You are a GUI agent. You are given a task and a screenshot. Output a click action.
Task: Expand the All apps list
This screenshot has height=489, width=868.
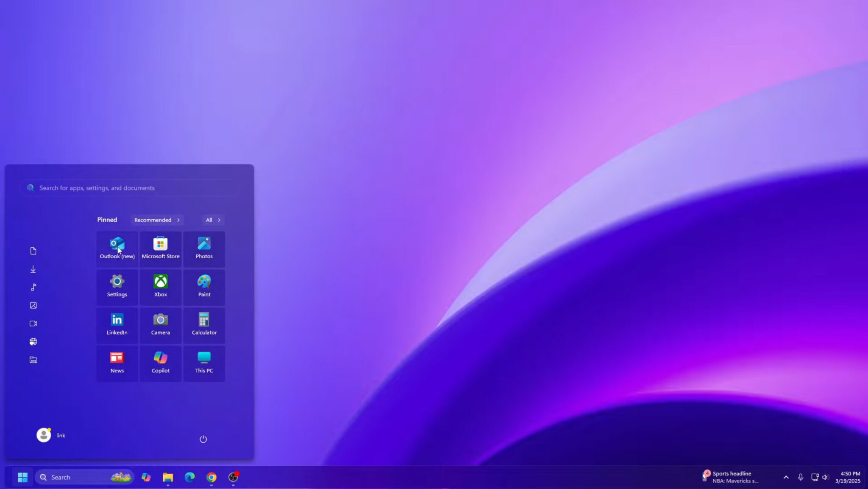(212, 220)
